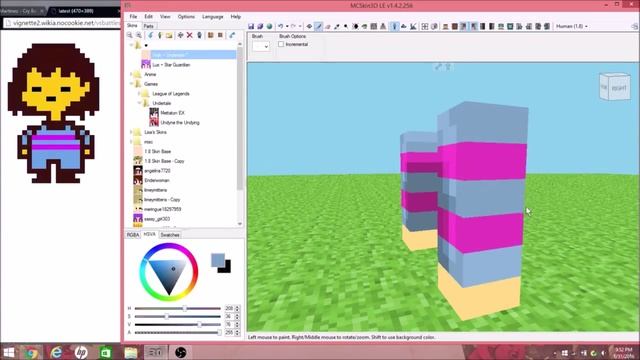Viewport: 640px width, 360px height.
Task: Select the Undyne the Undying skin
Action: tap(180, 122)
